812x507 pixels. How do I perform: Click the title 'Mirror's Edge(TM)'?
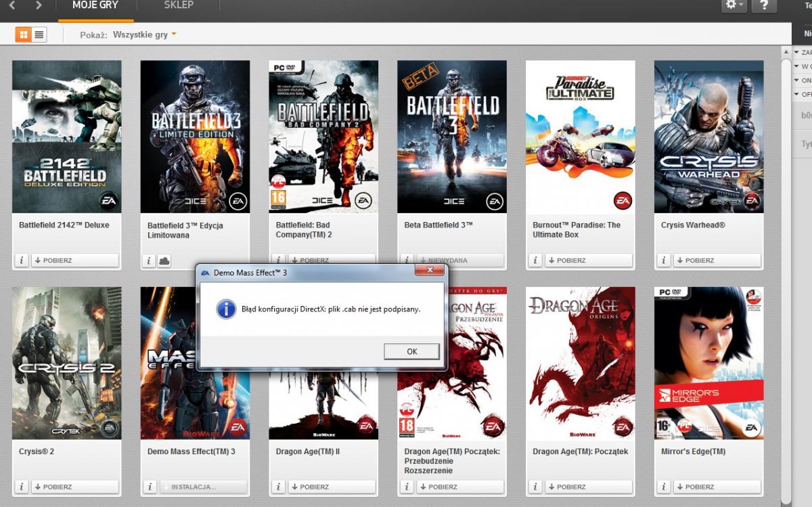point(693,451)
